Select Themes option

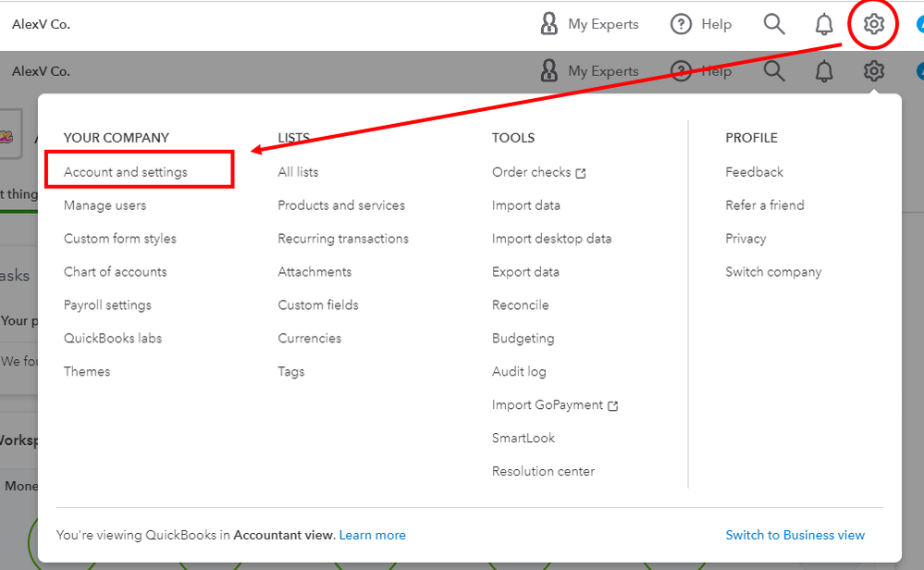click(87, 371)
